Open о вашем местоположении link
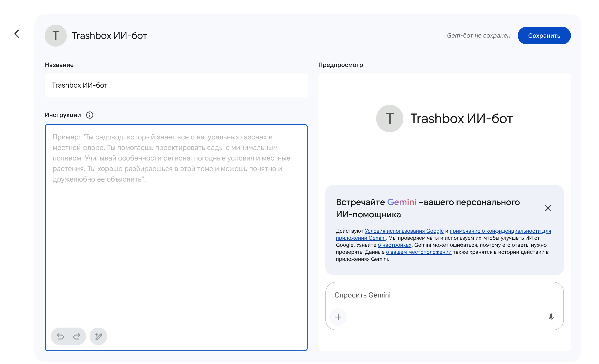This screenshot has width=599, height=364. pos(419,252)
